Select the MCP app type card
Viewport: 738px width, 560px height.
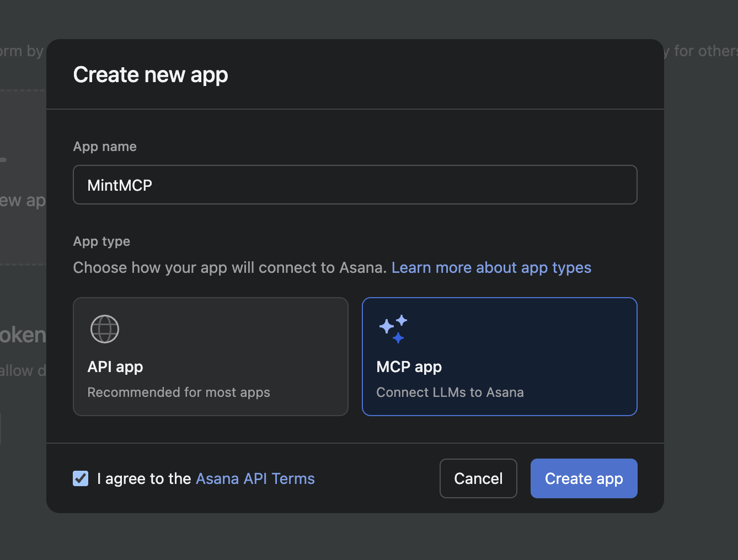[x=500, y=357]
